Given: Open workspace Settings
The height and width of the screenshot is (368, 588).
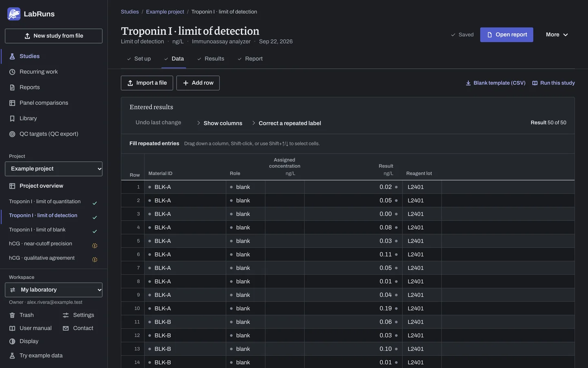Looking at the screenshot, I should point(78,315).
